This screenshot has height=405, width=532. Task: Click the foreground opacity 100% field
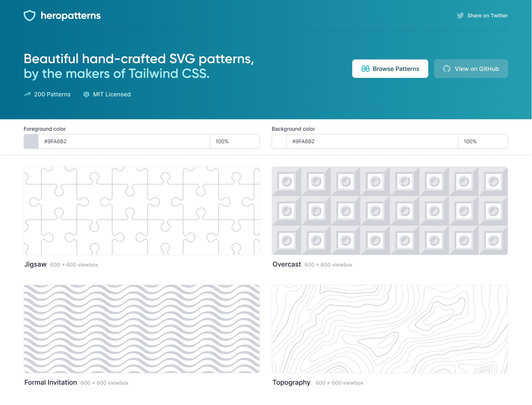(x=235, y=141)
